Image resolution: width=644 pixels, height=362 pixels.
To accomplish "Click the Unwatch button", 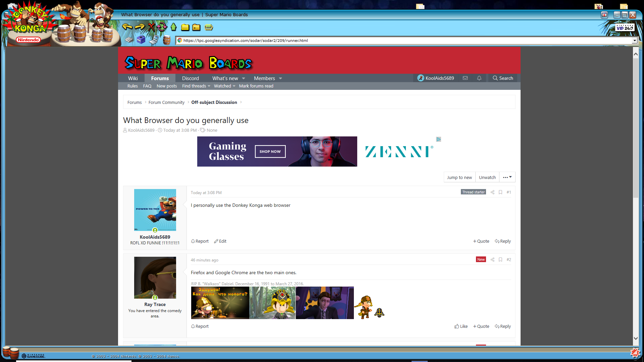I will tap(487, 177).
